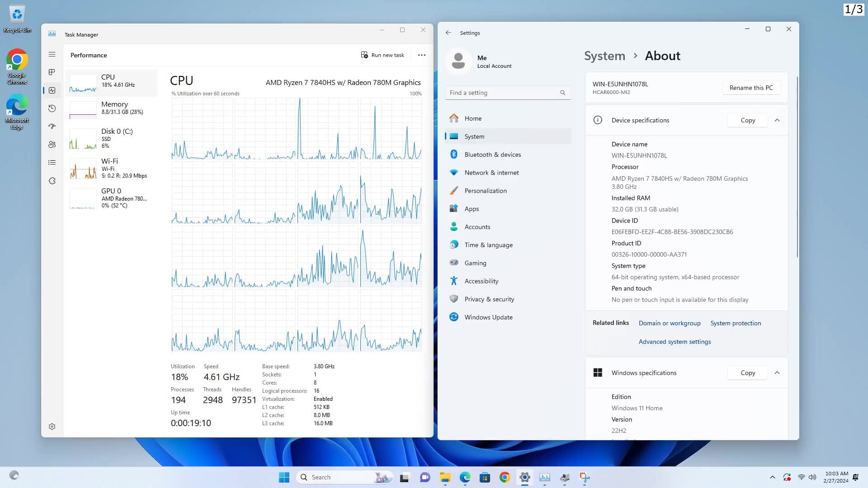This screenshot has width=868, height=488.
Task: Open Widgets button at taskbar left
Action: coord(14,475)
